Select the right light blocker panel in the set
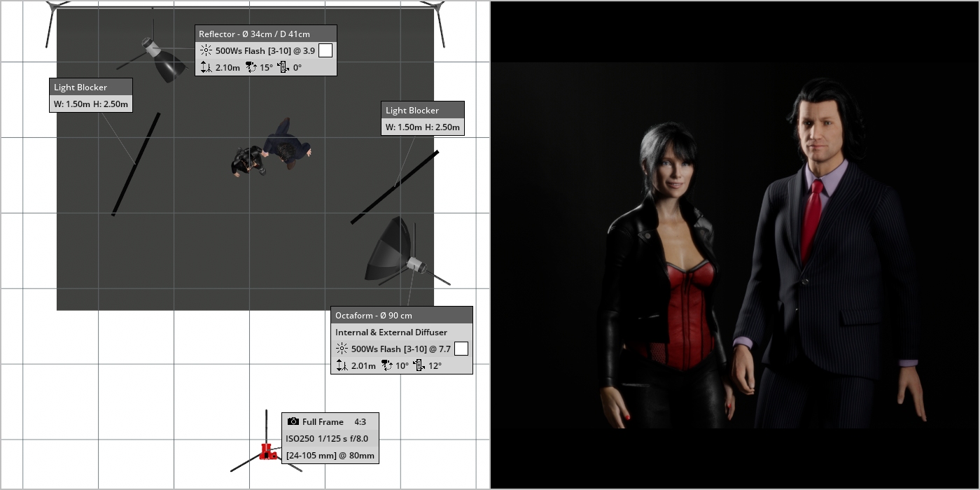Image resolution: width=980 pixels, height=490 pixels. coord(395,187)
